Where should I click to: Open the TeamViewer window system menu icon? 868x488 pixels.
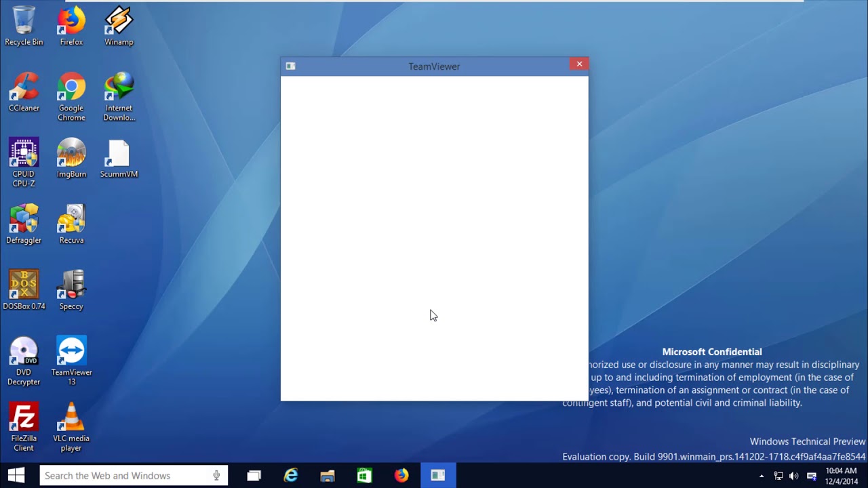pyautogui.click(x=290, y=66)
